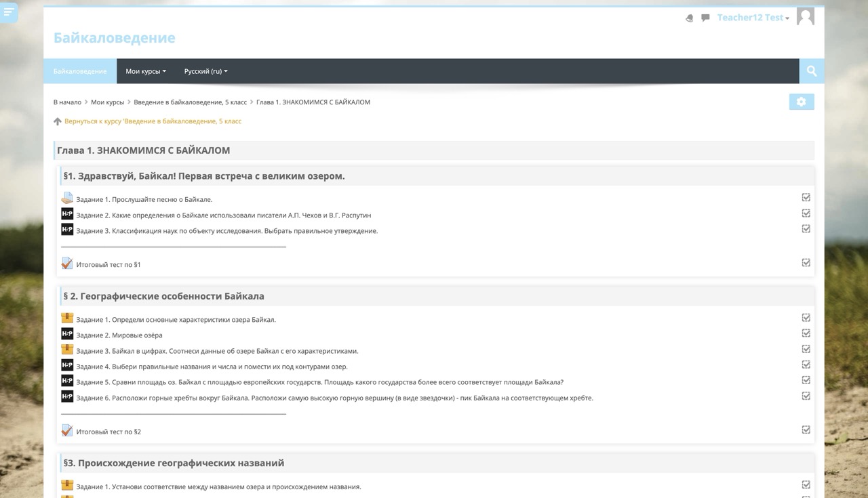Screen dimensions: 868x498
Task: Open the notifications bell icon
Action: tap(690, 18)
